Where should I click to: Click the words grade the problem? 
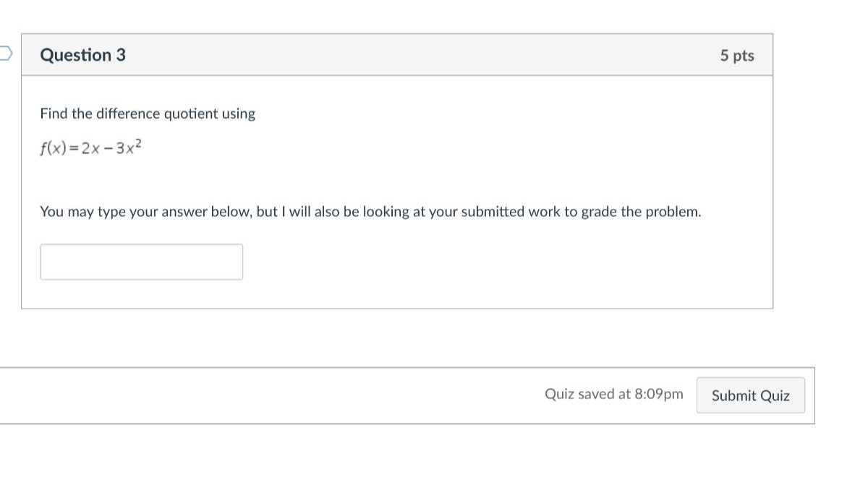coord(641,212)
